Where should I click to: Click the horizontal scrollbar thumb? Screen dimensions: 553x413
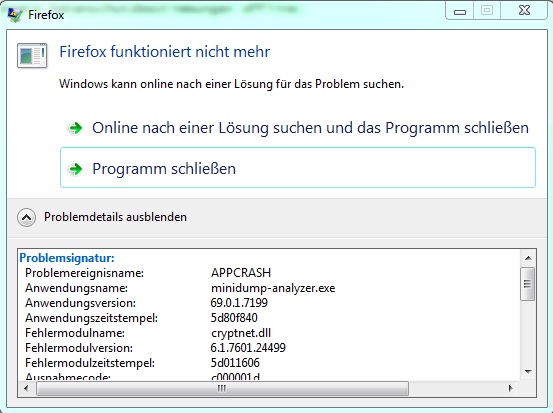pyautogui.click(x=222, y=389)
